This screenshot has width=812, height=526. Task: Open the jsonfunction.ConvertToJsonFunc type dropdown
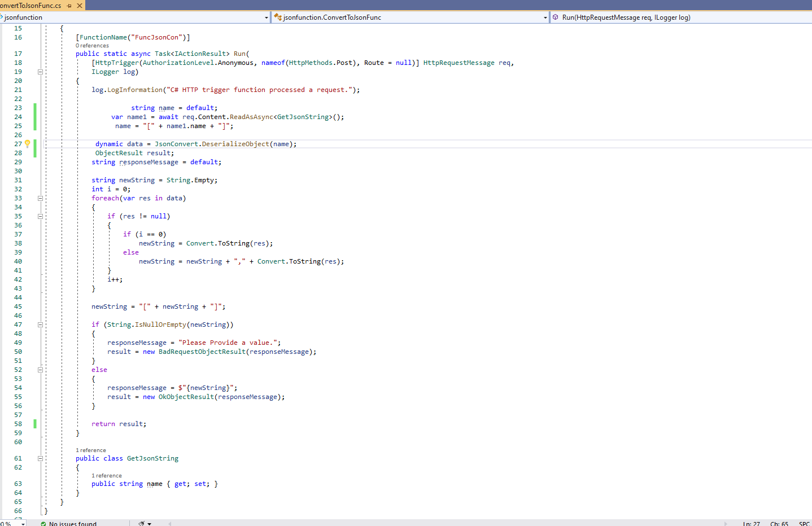click(x=545, y=17)
